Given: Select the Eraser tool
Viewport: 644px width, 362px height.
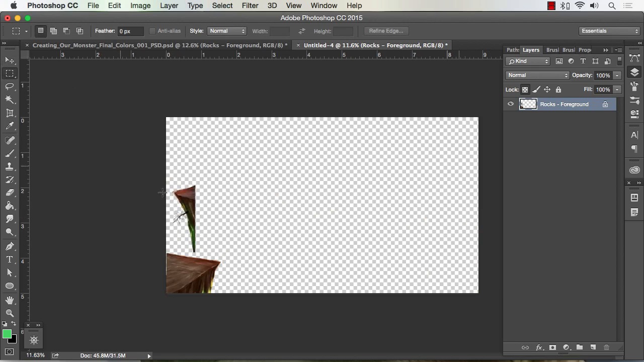Looking at the screenshot, I should pos(10,193).
